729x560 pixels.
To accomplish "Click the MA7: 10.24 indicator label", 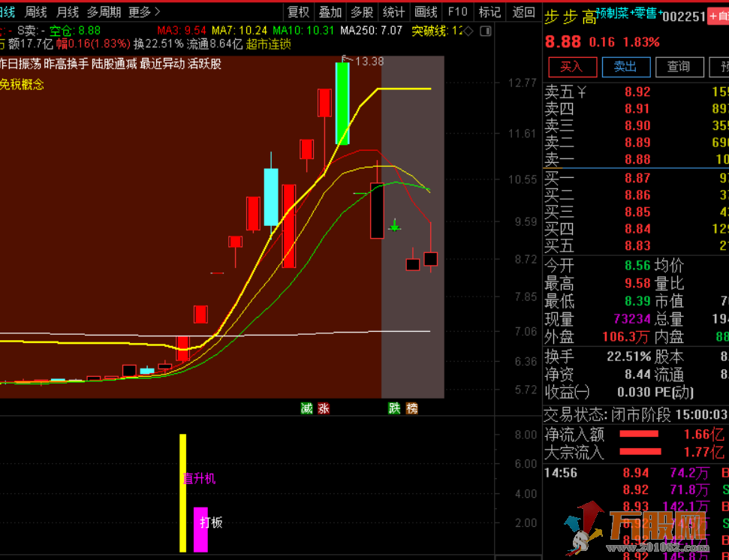I will 239,31.
